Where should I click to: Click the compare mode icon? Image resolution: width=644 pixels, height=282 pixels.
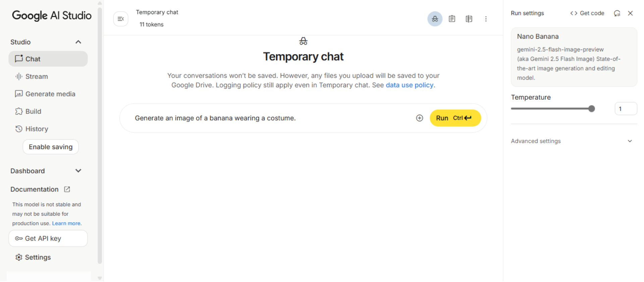pyautogui.click(x=469, y=19)
